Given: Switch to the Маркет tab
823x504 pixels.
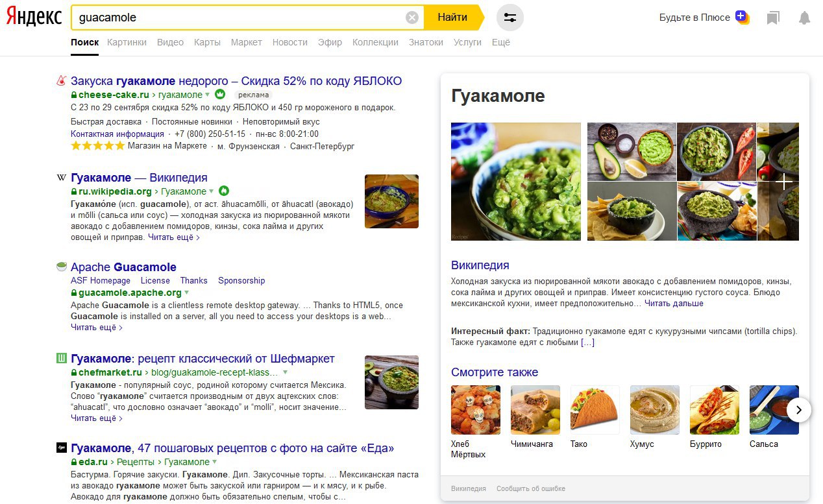Looking at the screenshot, I should click(247, 42).
